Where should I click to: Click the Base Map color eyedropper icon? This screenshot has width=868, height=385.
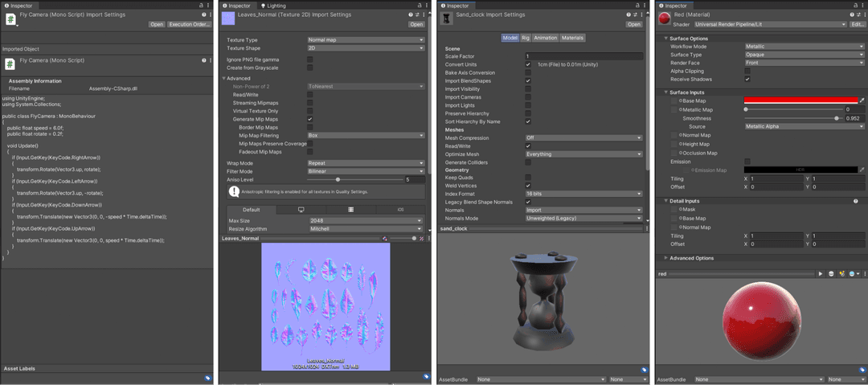(862, 100)
